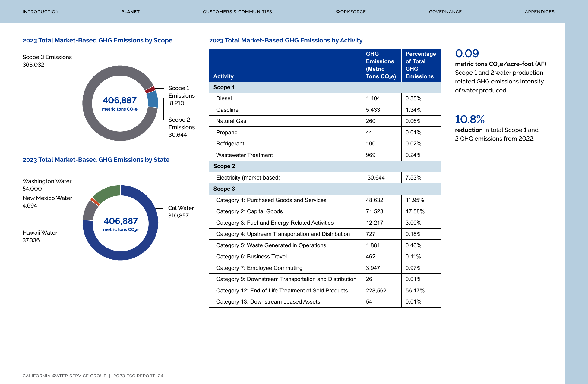Click the 0.09 intensity figure
588x384 pixels.
(467, 53)
